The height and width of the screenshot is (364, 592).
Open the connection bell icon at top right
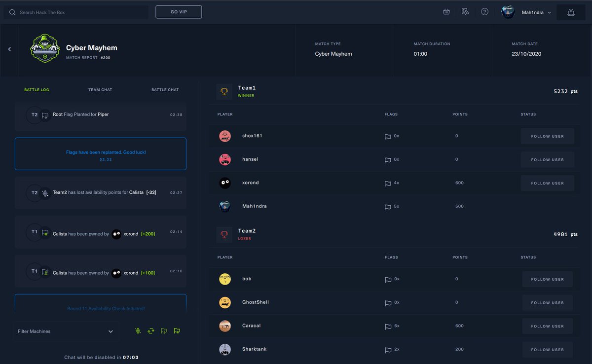coord(571,12)
